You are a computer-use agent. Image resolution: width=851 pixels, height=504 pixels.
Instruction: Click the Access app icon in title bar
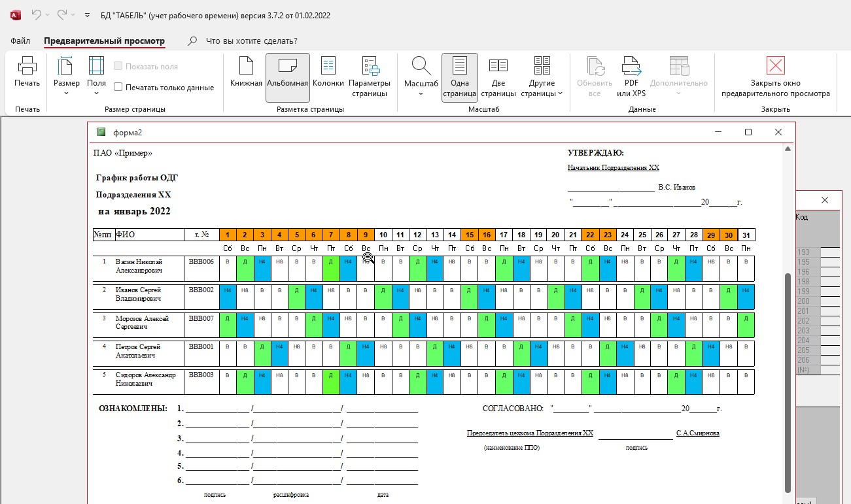[16, 14]
